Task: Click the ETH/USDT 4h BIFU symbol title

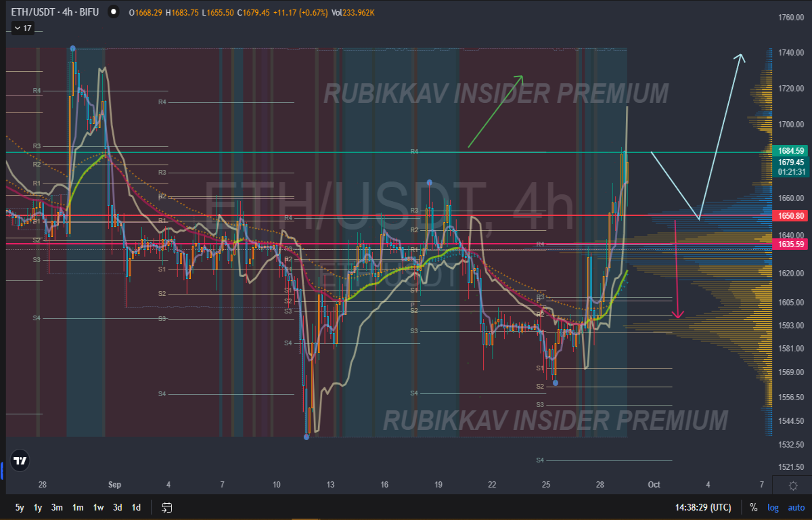Action: tap(55, 12)
